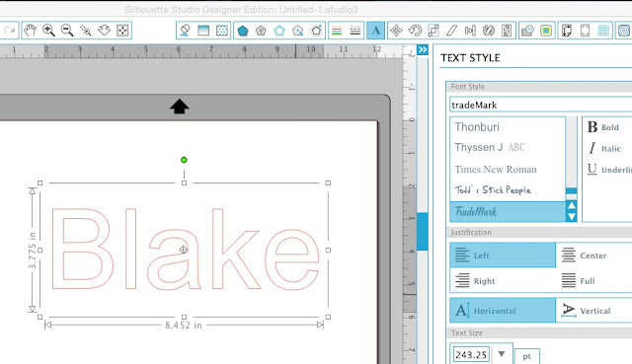Open the Line Color lines icon
The height and width of the screenshot is (364, 632).
click(x=337, y=31)
